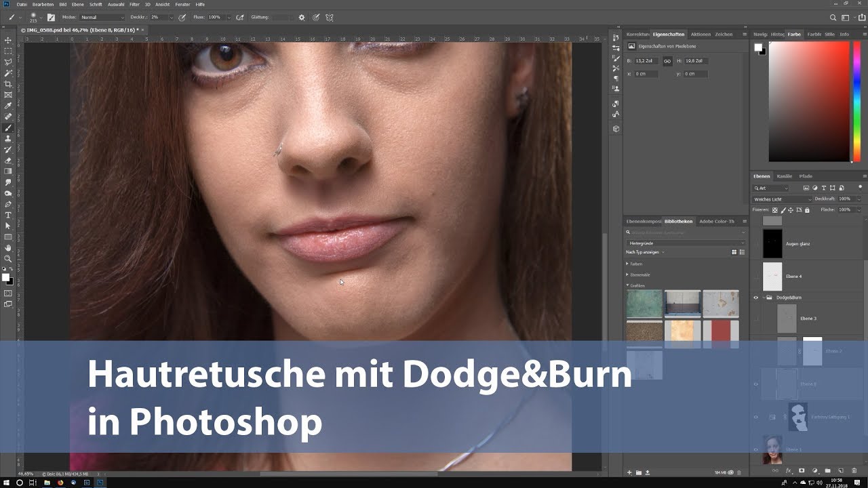
Task: Select the Lasso tool
Action: coord(8,62)
